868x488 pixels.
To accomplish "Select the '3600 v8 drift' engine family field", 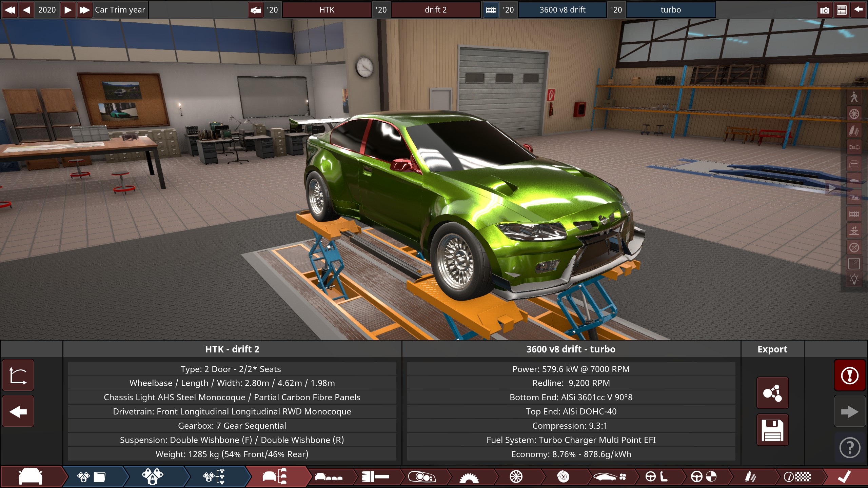I will [563, 10].
